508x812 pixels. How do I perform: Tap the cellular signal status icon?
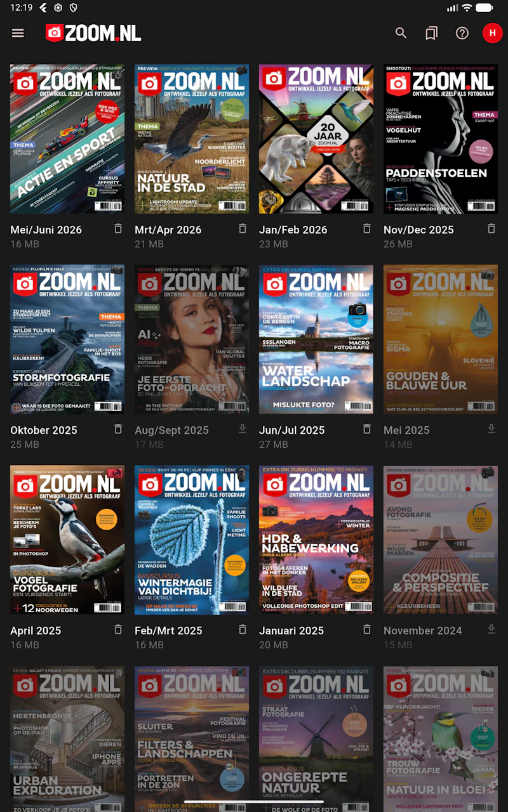coord(452,8)
